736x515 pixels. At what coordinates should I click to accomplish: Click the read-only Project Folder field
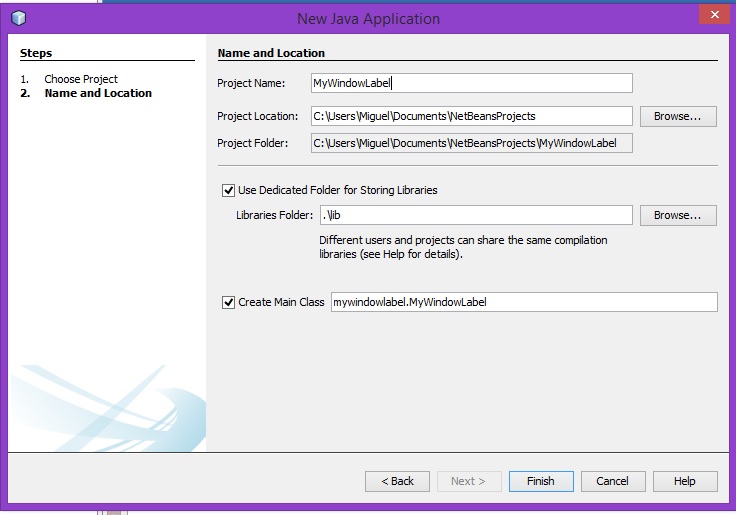tap(471, 143)
